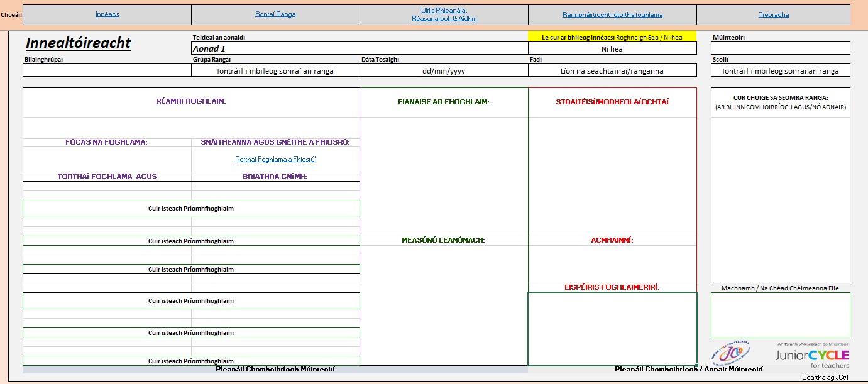Open Rannpháirtíocht i dtorthaí foghlama link
Screen dimensions: 868x384
612,14
